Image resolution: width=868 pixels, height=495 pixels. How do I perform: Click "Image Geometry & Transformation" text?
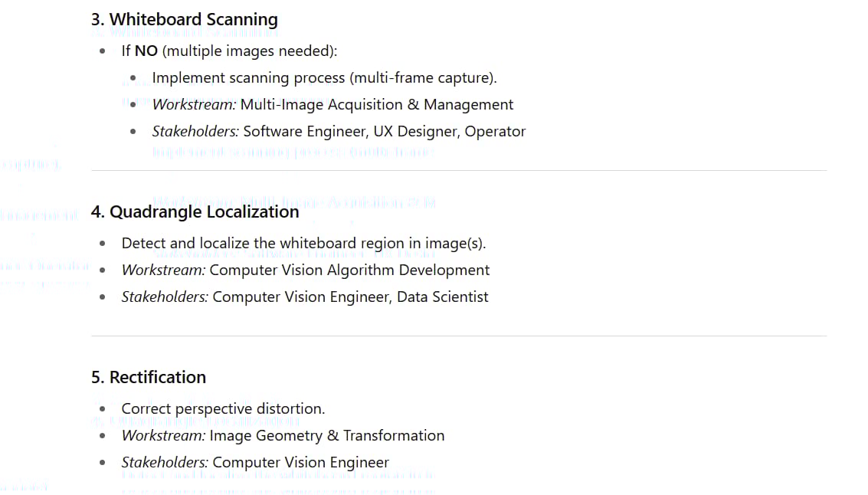(327, 436)
